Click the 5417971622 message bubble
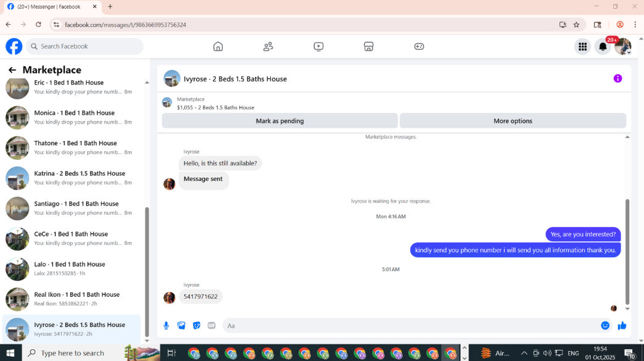This screenshot has width=644, height=361. point(200,297)
